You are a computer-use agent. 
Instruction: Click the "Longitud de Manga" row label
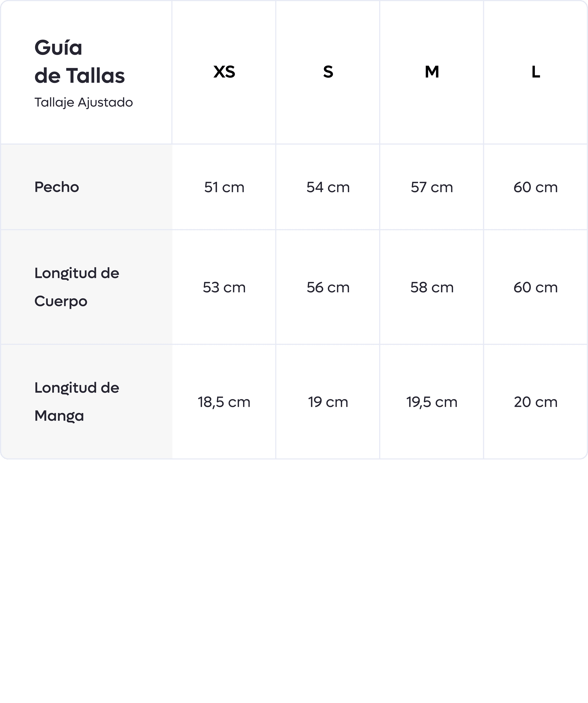[x=77, y=401]
